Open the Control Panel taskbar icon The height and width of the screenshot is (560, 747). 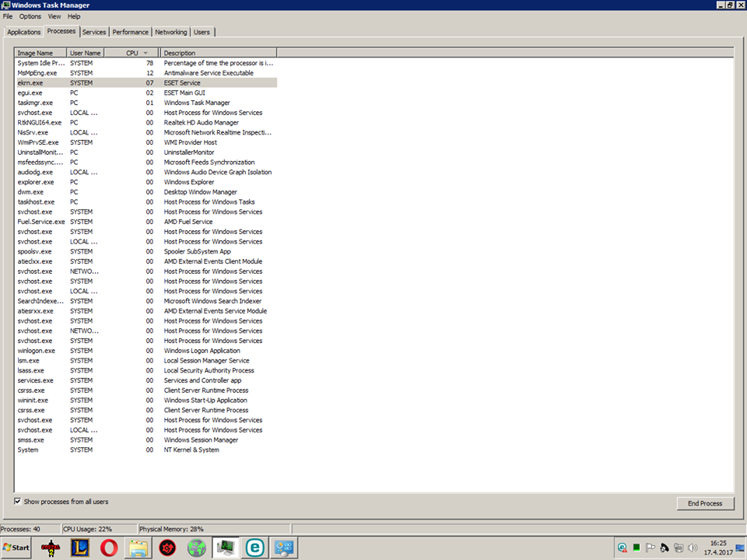285,548
